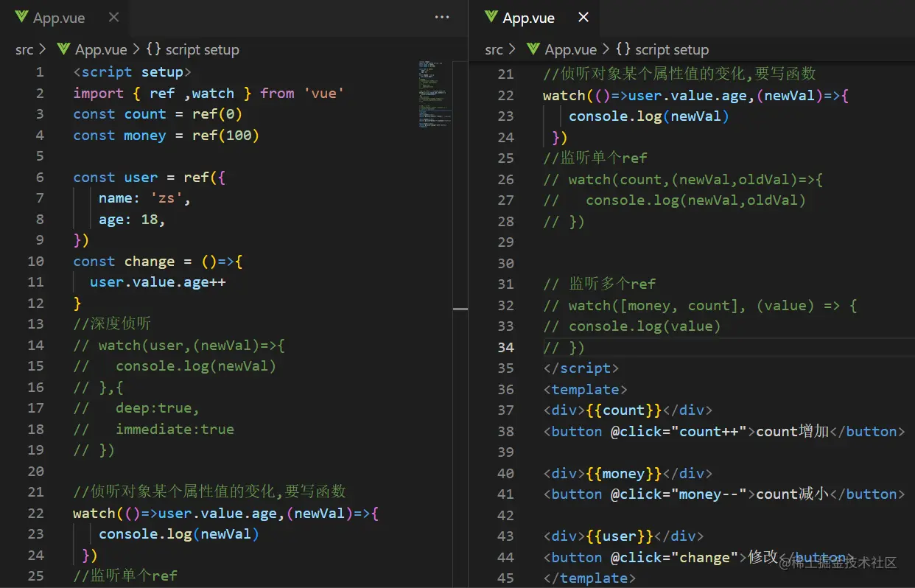Click 'import' keyword on line 2
The image size is (915, 588).
99,94
